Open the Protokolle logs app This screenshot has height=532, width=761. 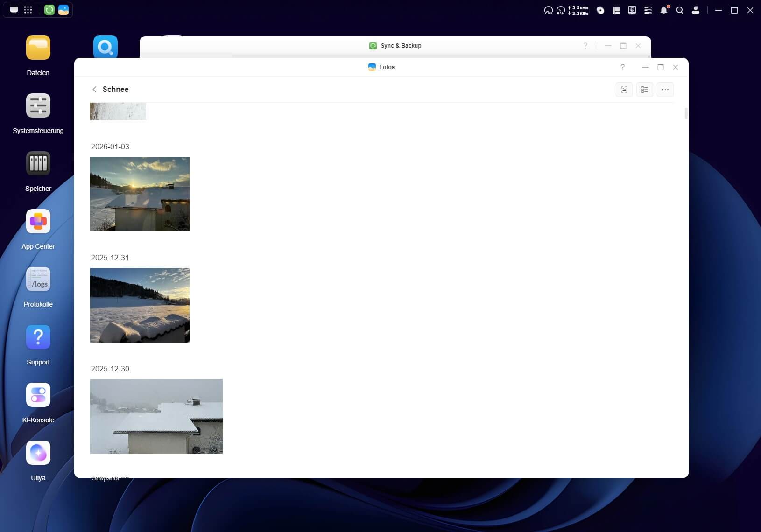[38, 280]
